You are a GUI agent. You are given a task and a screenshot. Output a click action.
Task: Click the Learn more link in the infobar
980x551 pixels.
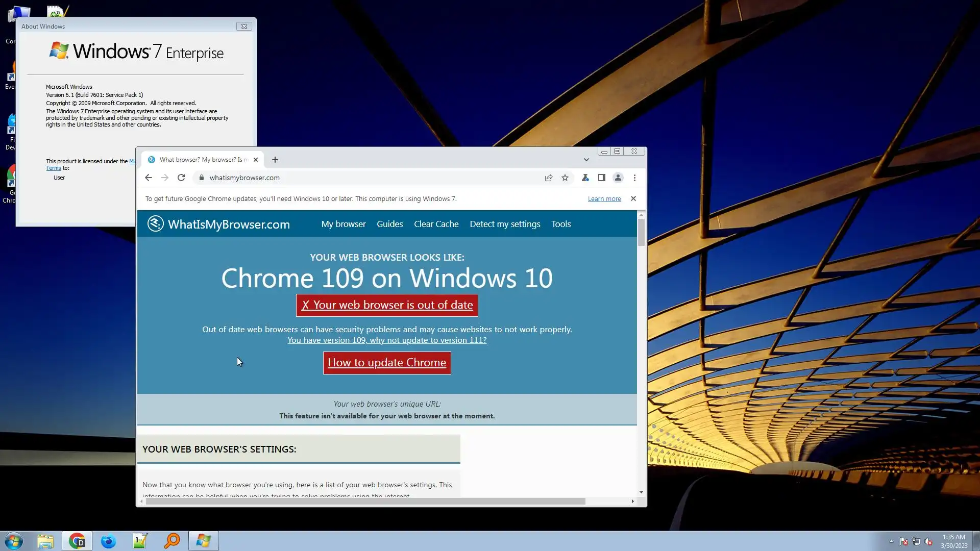(604, 199)
